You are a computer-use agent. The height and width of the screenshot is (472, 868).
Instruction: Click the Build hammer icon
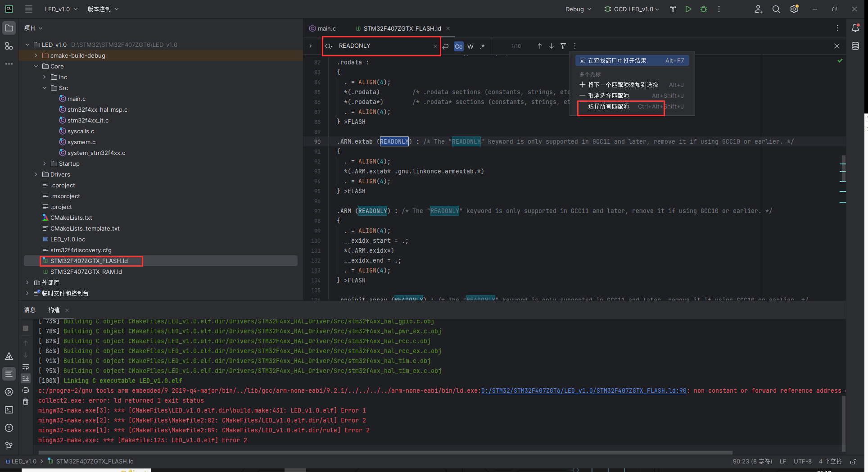673,9
